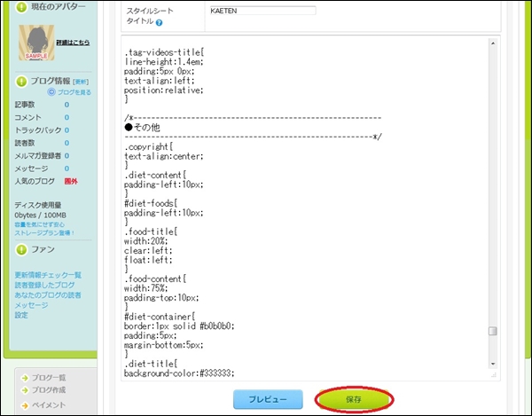Click the copyright icon before ブログを見る

click(51, 92)
